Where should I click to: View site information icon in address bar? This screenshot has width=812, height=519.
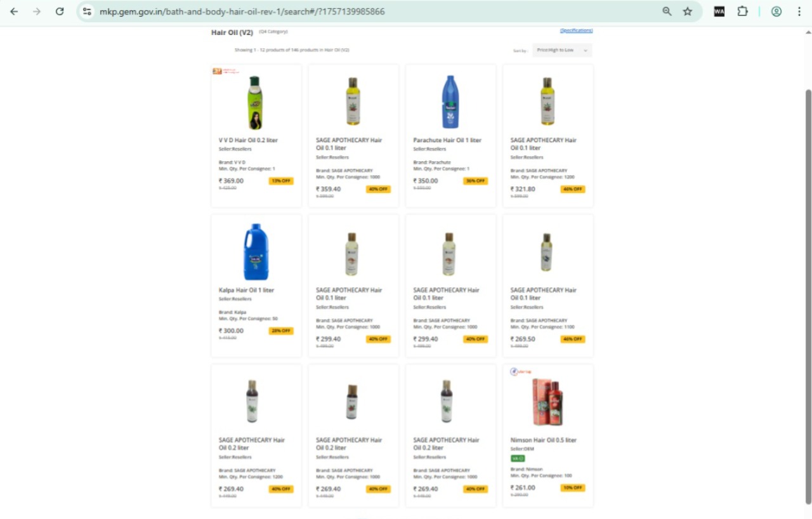(88, 11)
